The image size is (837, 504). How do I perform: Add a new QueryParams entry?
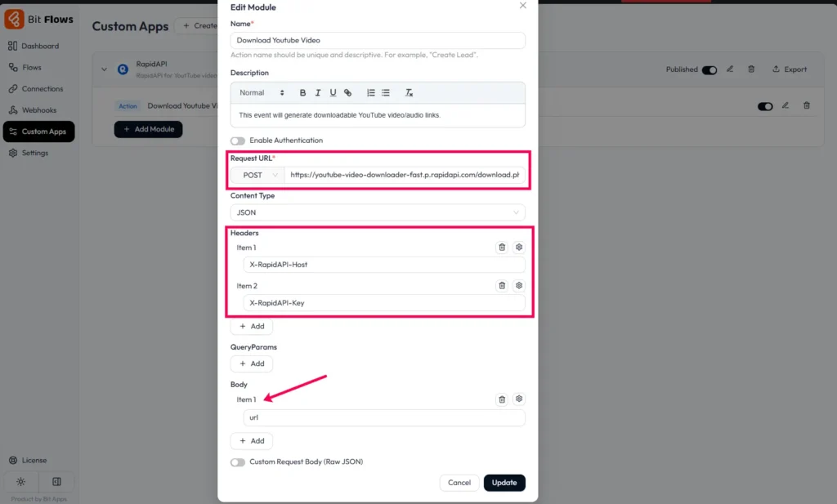pyautogui.click(x=251, y=364)
